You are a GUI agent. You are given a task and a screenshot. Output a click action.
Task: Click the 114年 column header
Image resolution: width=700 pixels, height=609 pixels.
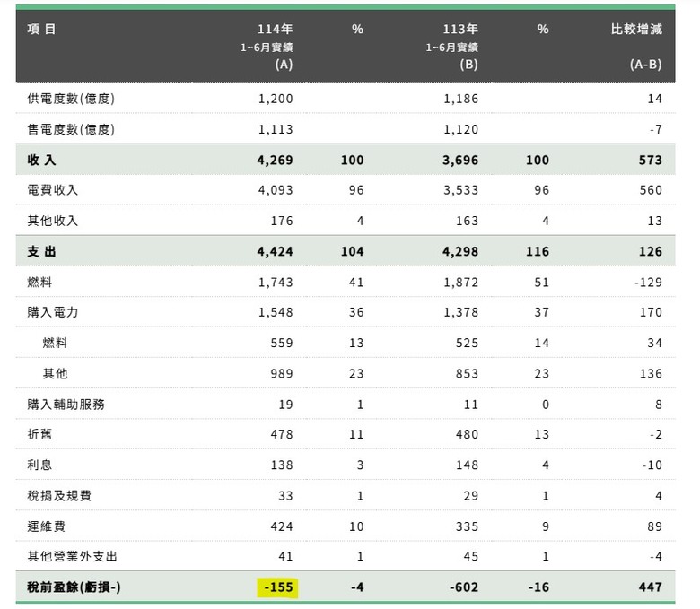tap(275, 30)
